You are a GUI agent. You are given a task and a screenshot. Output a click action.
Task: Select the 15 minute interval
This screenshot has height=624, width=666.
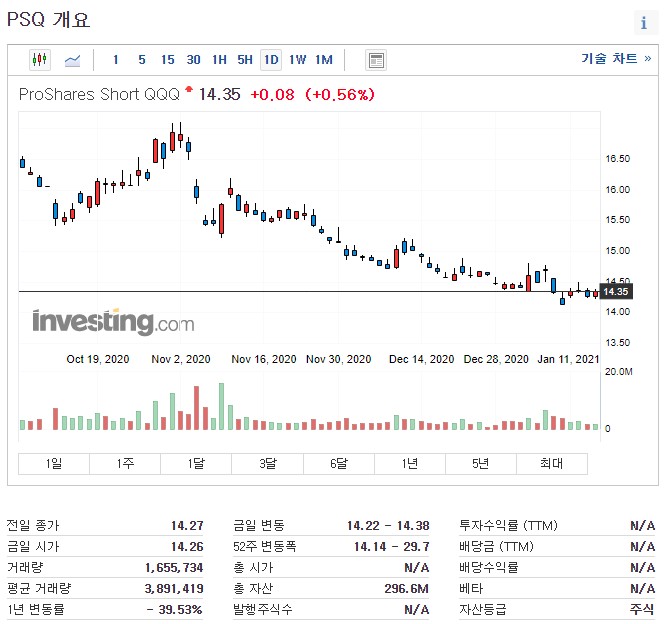167,60
